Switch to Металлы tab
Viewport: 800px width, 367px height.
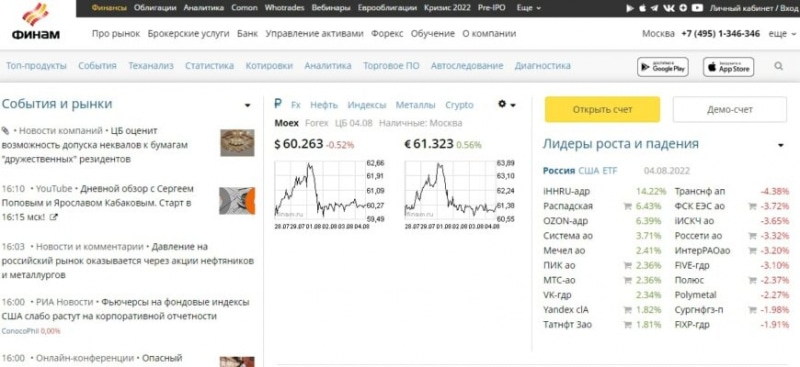click(415, 105)
